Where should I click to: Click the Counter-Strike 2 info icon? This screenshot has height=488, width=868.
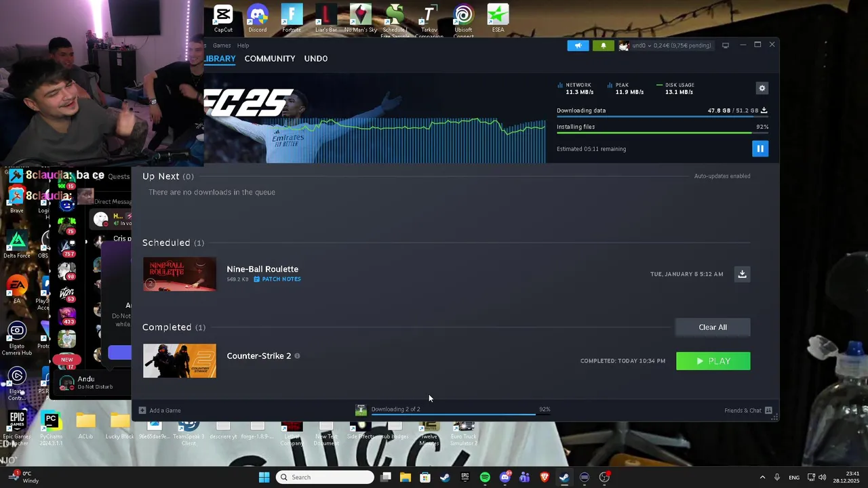(x=297, y=356)
